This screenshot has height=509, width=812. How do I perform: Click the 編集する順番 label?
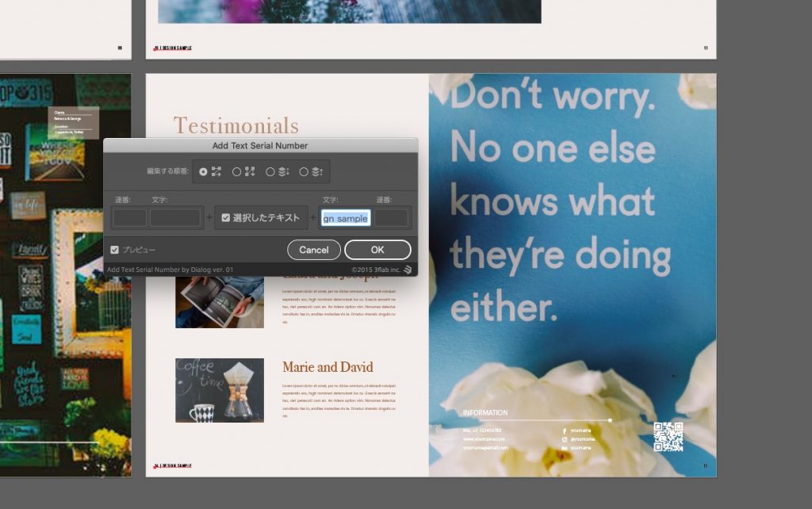pos(168,171)
